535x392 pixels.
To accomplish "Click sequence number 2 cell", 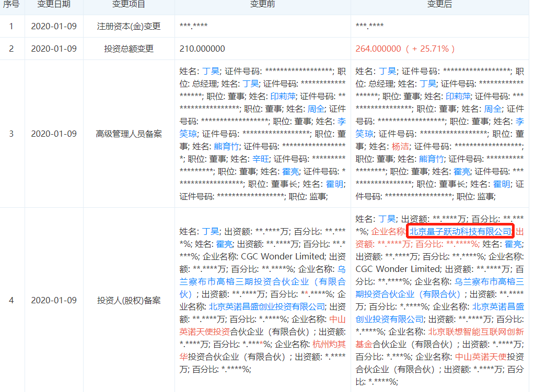I will pos(11,49).
